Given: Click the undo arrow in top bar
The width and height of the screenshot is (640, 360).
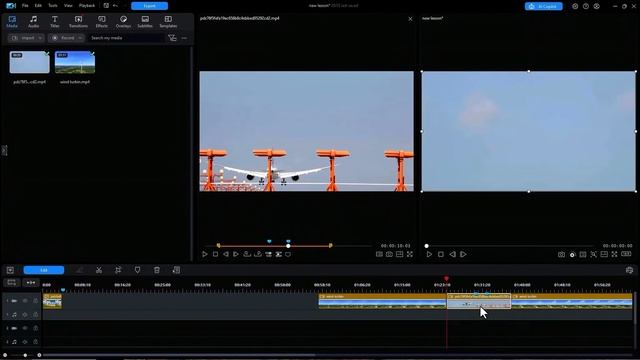Looking at the screenshot, I should [x=116, y=6].
